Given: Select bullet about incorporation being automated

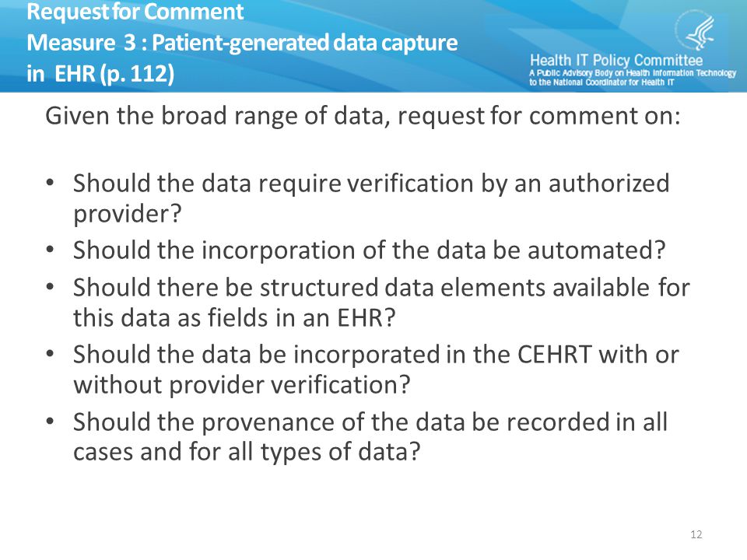Looking at the screenshot, I should click(369, 250).
